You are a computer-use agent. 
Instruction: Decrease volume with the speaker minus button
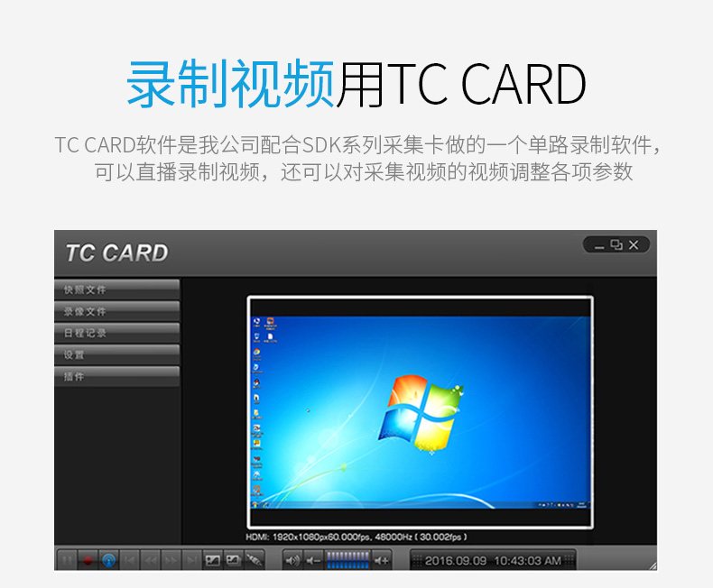314,560
